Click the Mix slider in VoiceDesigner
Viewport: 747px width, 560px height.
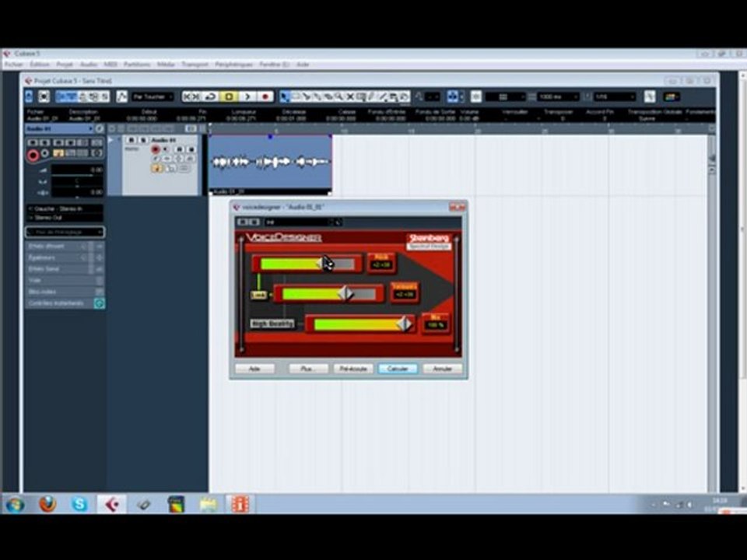coord(360,324)
